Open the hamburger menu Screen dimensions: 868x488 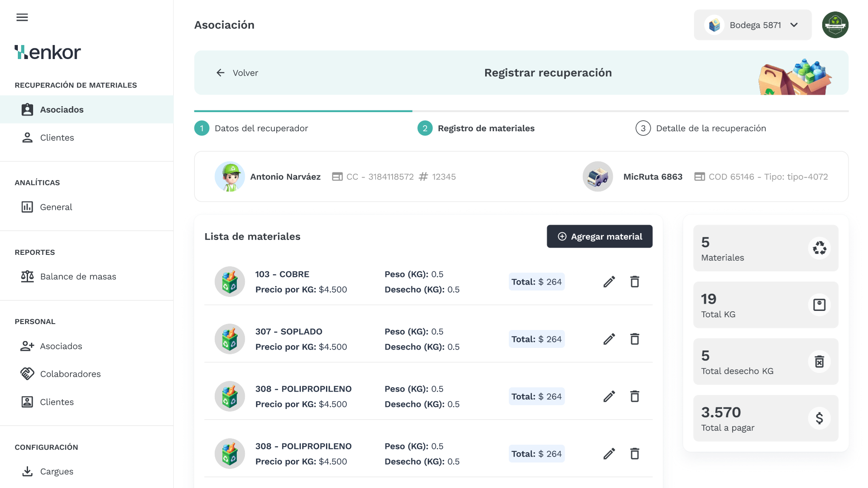click(22, 17)
